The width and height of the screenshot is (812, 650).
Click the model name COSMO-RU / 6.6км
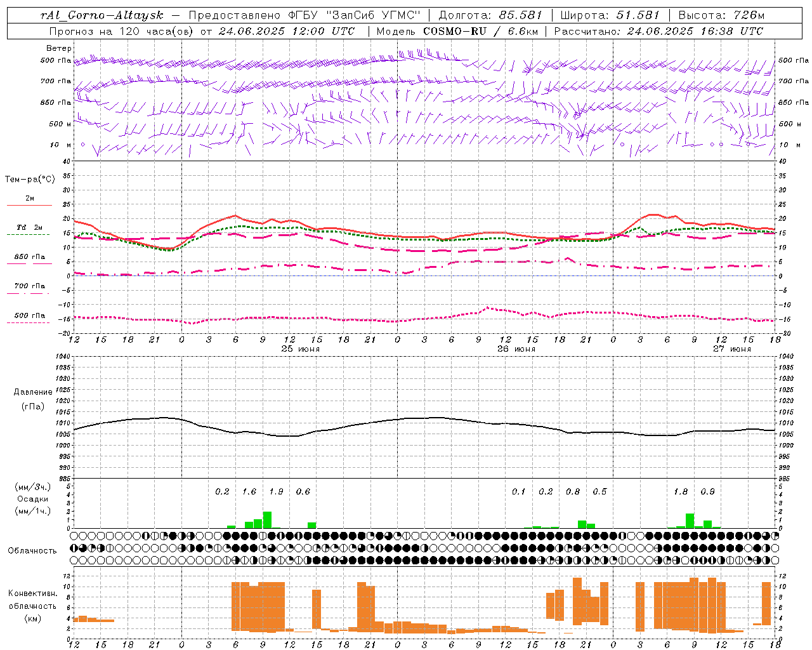pyautogui.click(x=480, y=31)
